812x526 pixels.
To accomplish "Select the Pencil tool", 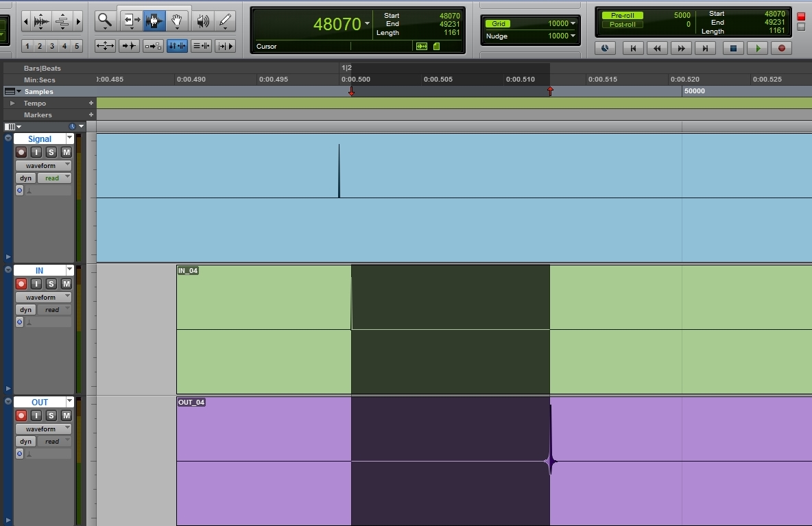I will point(225,21).
